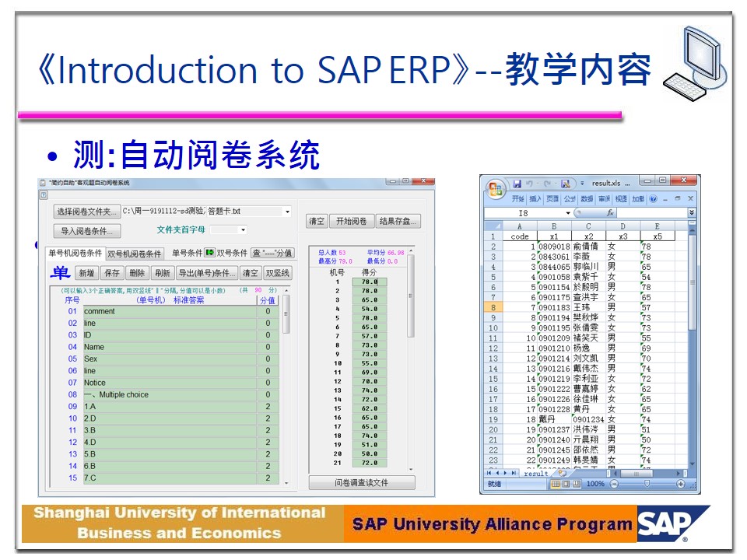Click the 刷新 button
Screen dimensions: 747x560
click(x=163, y=273)
